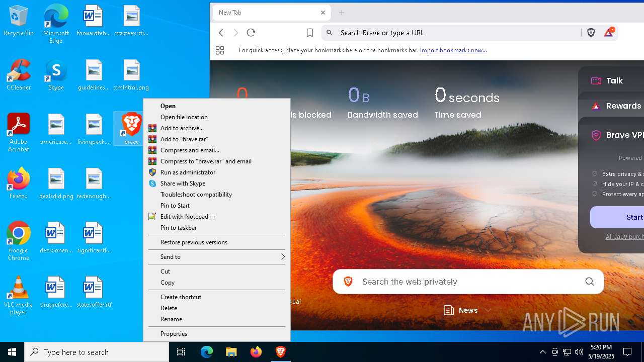The width and height of the screenshot is (644, 362).
Task: Open Firefox from the taskbar
Action: 256,352
